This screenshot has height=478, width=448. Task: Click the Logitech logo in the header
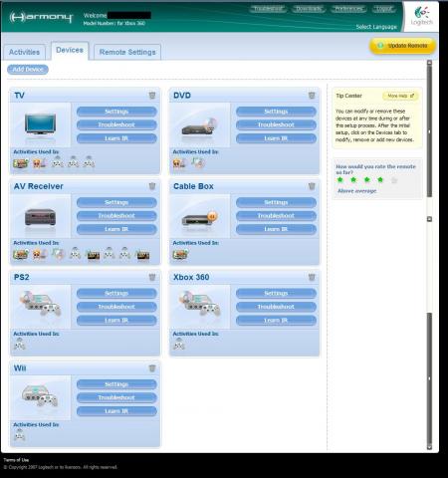(x=421, y=16)
